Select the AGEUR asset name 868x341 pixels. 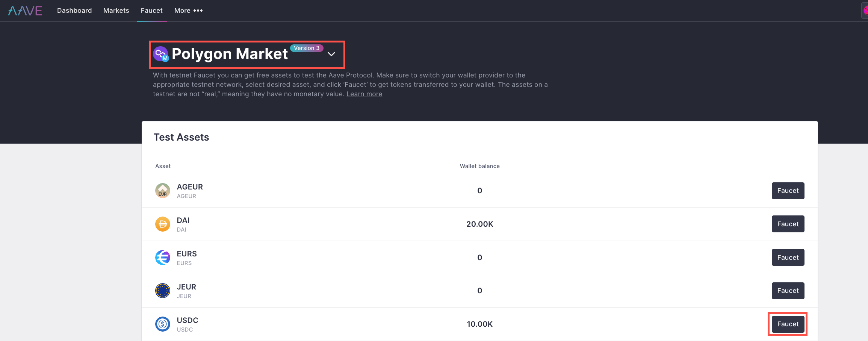tap(190, 187)
